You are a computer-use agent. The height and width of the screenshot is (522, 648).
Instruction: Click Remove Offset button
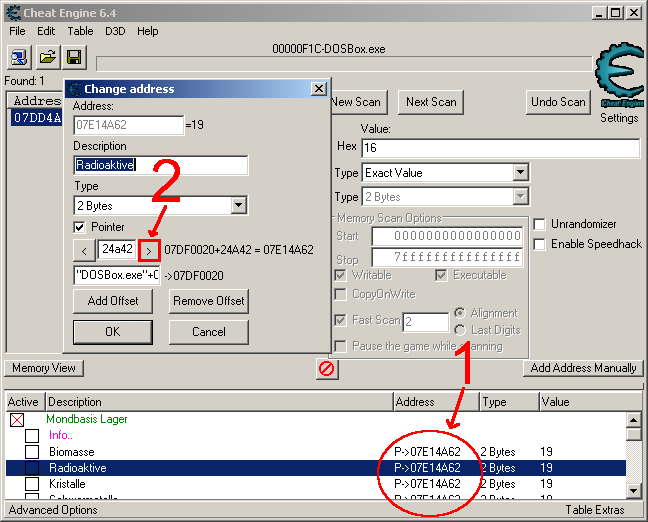click(x=209, y=301)
